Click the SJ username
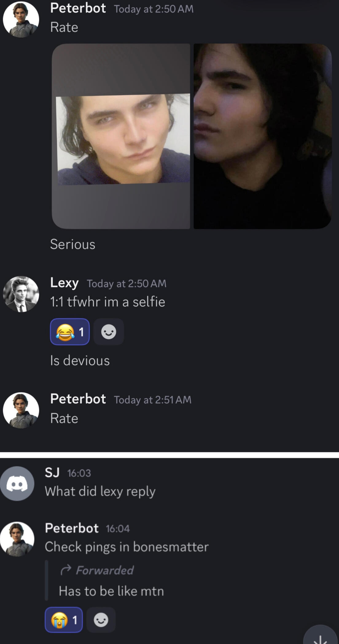The image size is (339, 644). [52, 473]
